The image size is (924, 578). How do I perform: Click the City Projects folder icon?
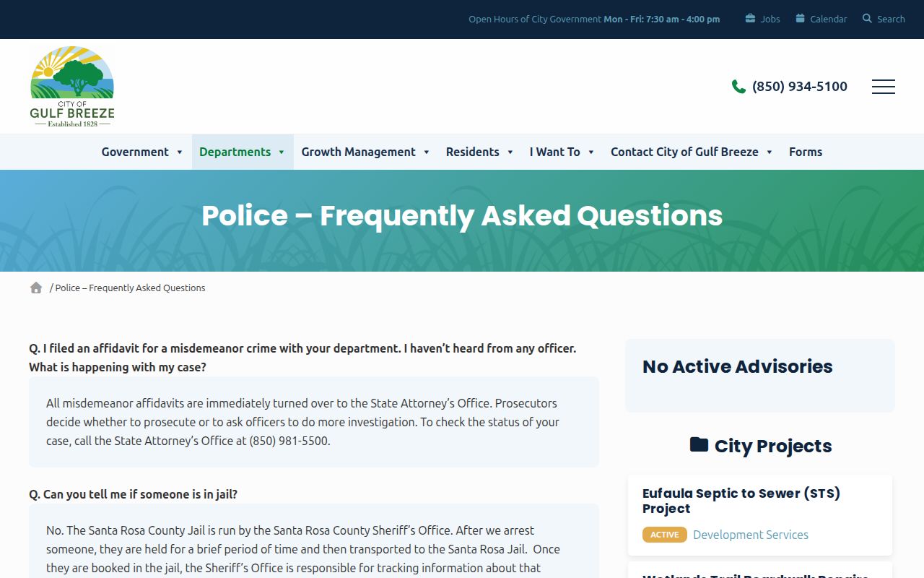point(699,444)
